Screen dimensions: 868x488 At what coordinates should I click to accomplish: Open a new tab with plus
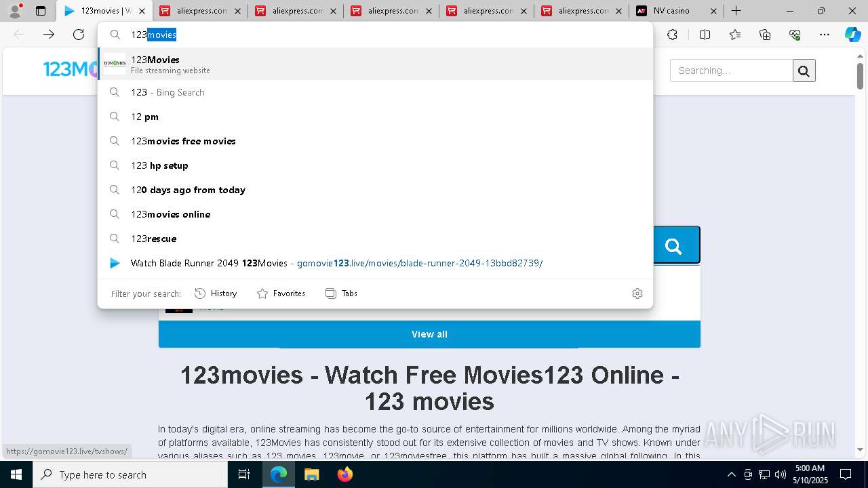coord(736,11)
